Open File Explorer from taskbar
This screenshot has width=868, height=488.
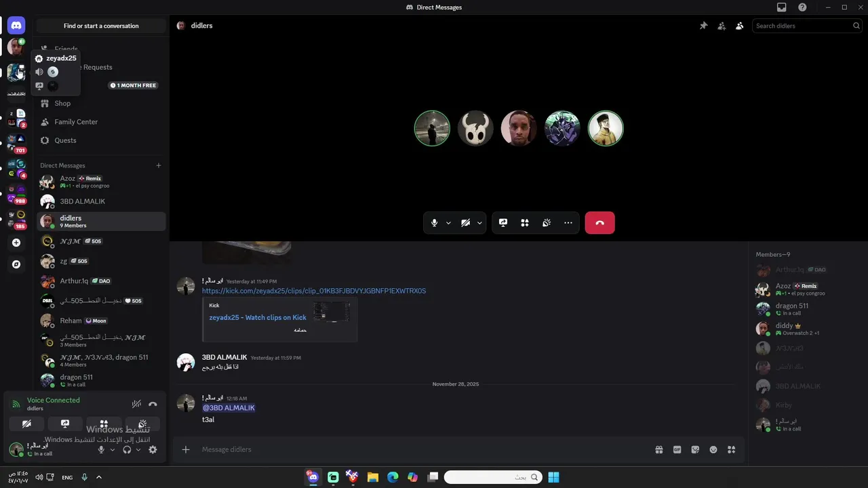tap(373, 477)
